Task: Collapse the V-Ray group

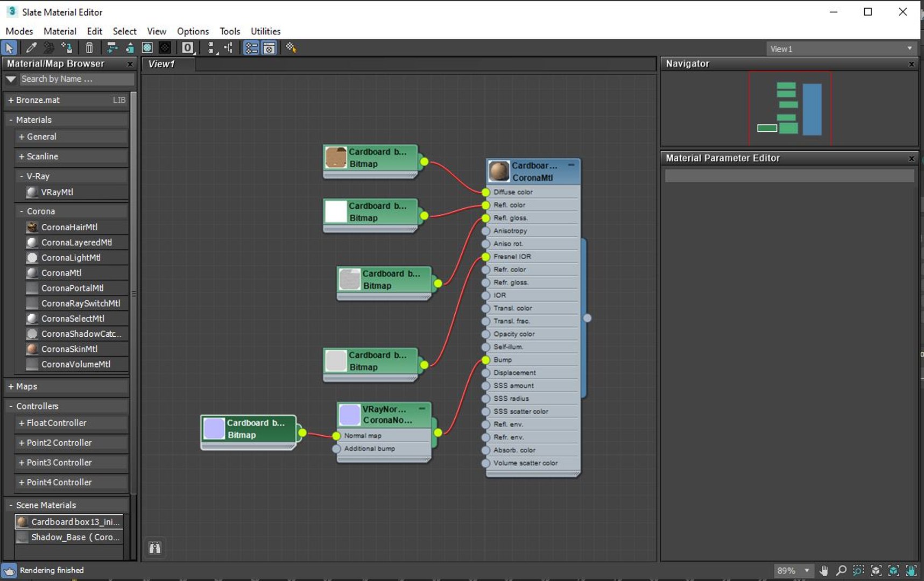Action: pyautogui.click(x=22, y=176)
